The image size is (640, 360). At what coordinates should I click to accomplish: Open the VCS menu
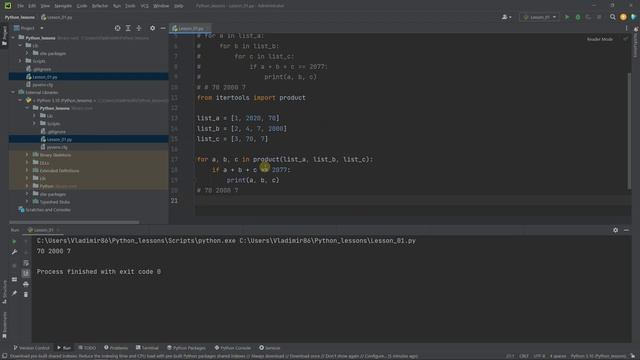144,6
